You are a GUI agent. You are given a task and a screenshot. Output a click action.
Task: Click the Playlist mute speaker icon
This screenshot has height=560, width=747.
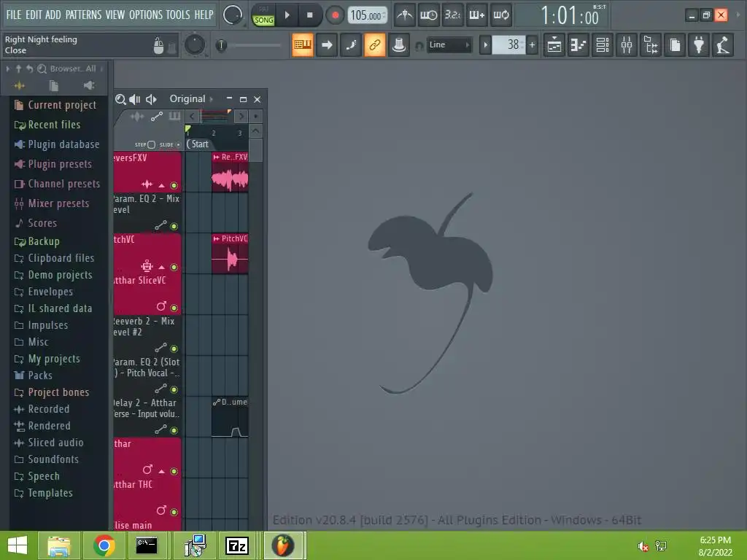tap(151, 99)
